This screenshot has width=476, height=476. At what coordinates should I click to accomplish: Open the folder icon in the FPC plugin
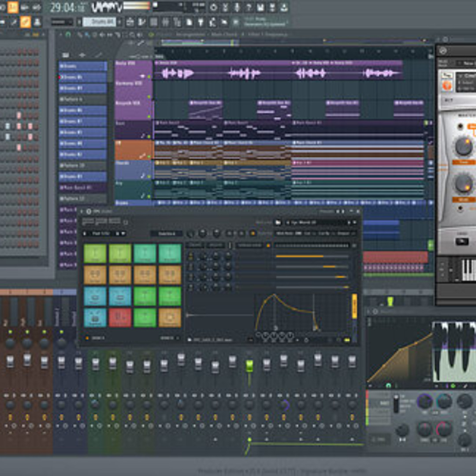pos(278,223)
